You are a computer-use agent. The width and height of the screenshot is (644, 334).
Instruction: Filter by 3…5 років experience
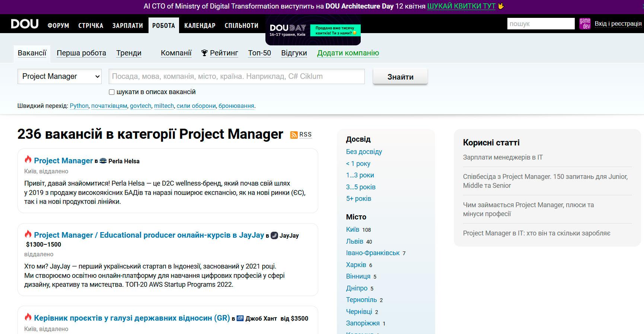[361, 187]
